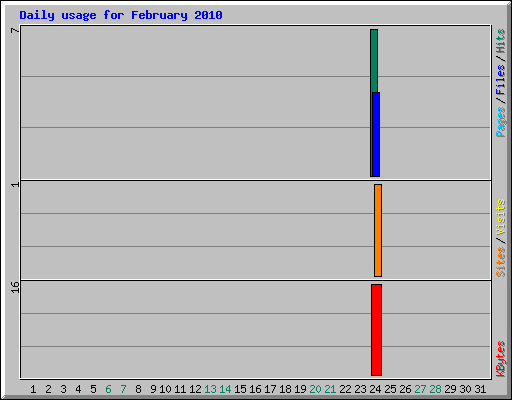Click day 30 on the x-axis

465,389
